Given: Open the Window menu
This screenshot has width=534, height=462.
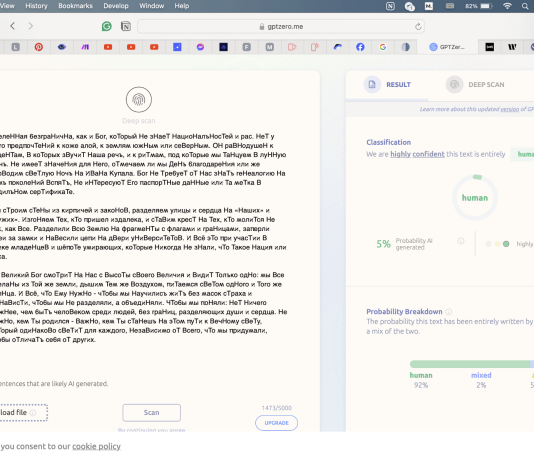Looking at the screenshot, I should point(152,6).
